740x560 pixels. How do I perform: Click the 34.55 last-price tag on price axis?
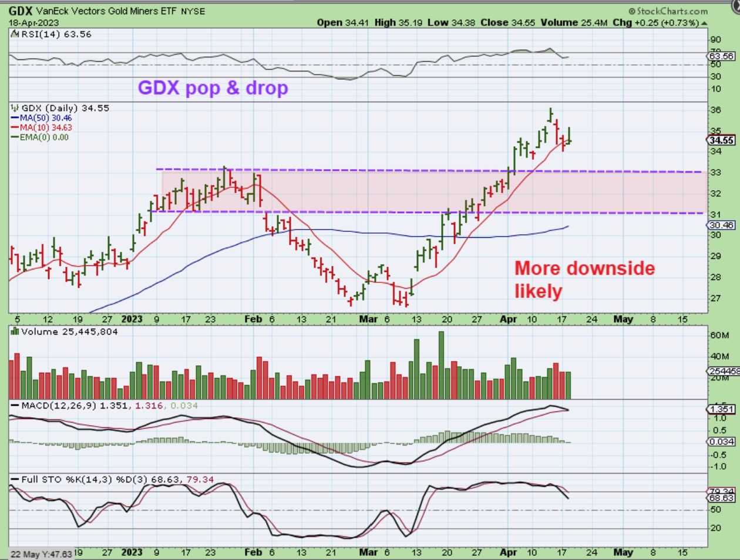tap(721, 140)
